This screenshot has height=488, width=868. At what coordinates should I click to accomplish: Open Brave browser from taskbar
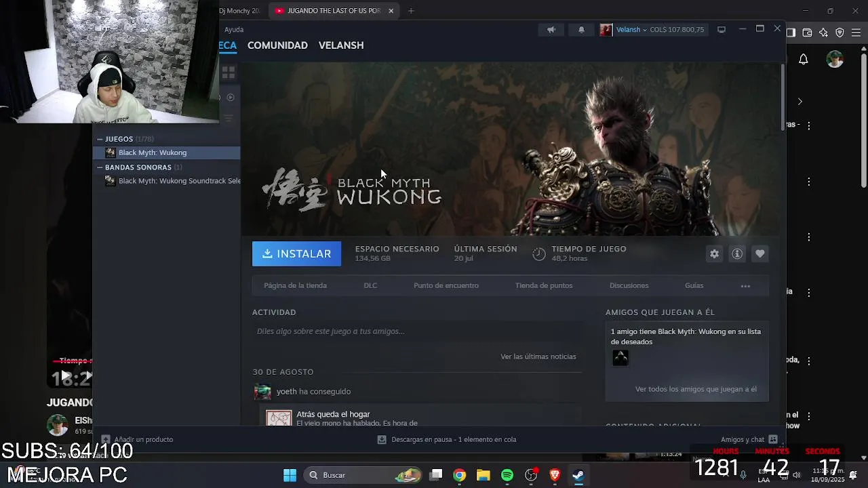click(x=555, y=475)
